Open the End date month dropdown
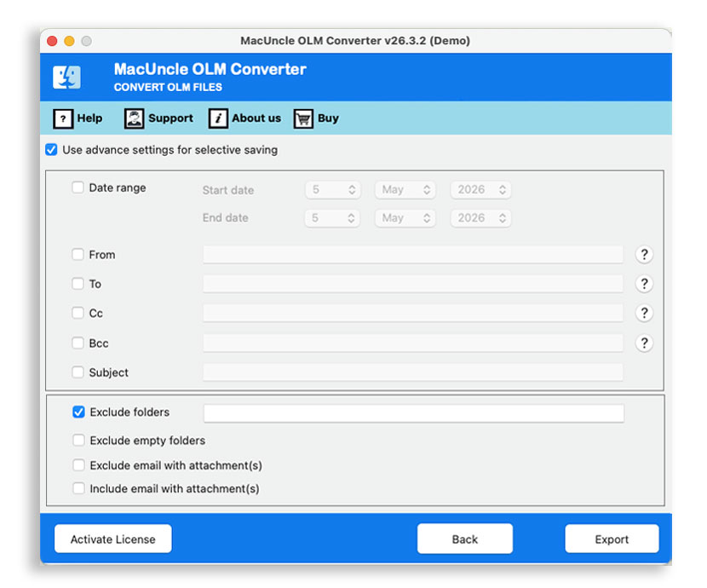The image size is (707, 588). pyautogui.click(x=405, y=218)
